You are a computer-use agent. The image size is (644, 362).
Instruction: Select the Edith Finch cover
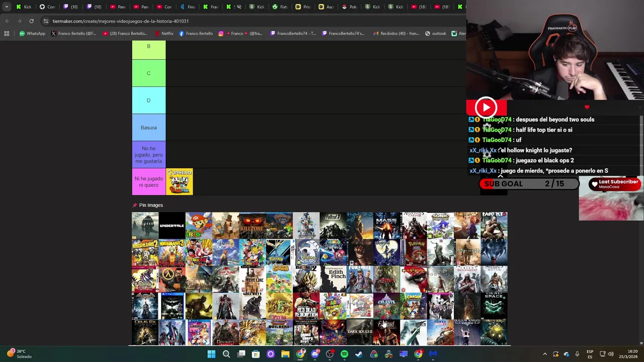(x=333, y=279)
